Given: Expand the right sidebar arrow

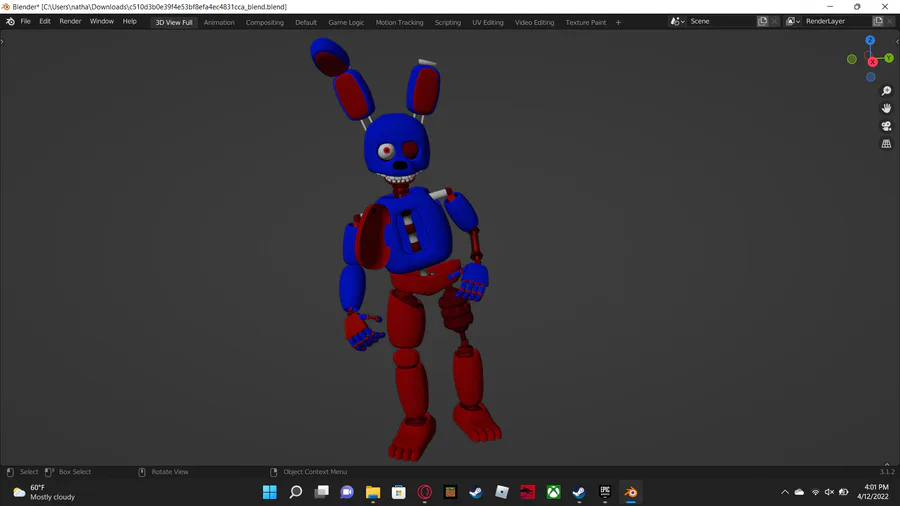Looking at the screenshot, I should point(897,41).
